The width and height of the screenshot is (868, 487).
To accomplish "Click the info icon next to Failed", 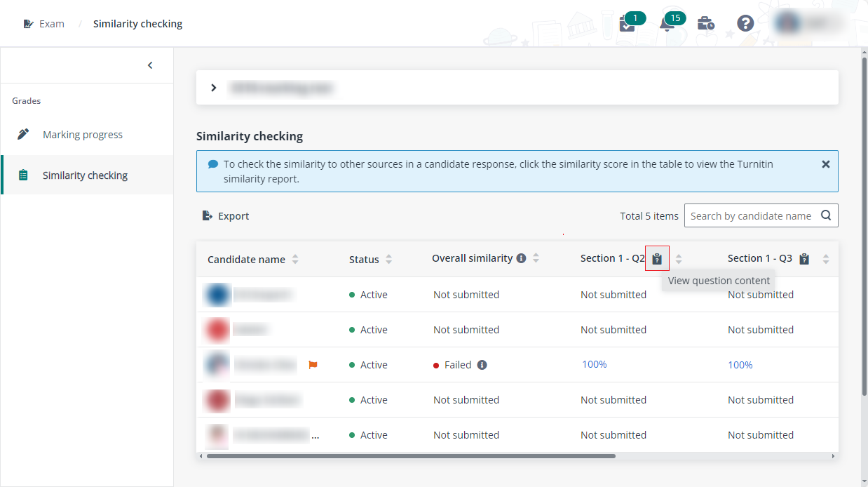I will tap(482, 365).
